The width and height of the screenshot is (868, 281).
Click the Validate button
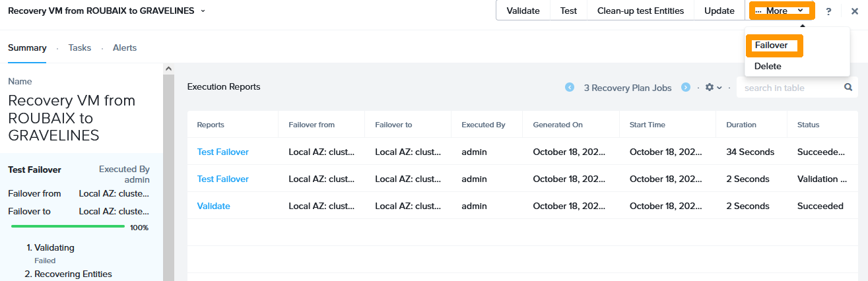[523, 11]
